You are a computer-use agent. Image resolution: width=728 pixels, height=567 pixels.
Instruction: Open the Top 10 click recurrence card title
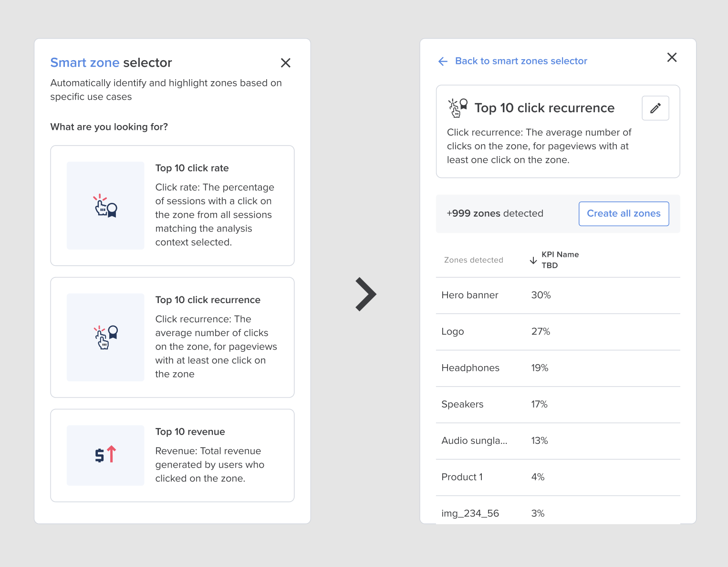[x=208, y=300]
